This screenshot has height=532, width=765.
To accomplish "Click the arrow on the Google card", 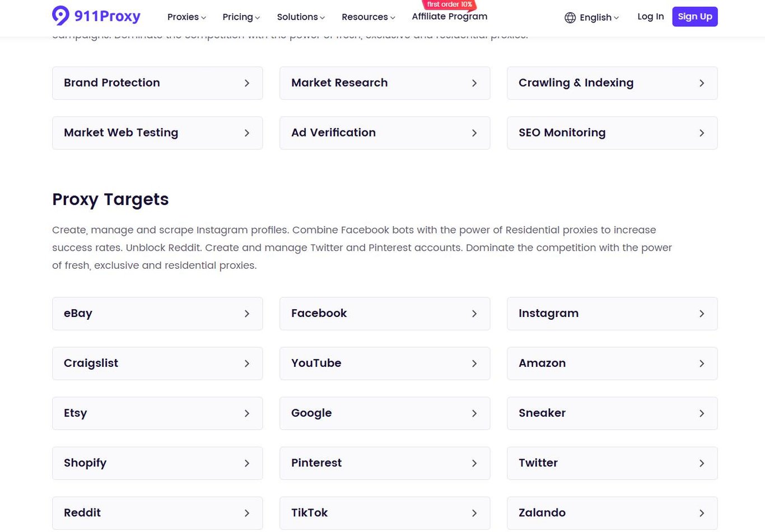I will pyautogui.click(x=474, y=413).
